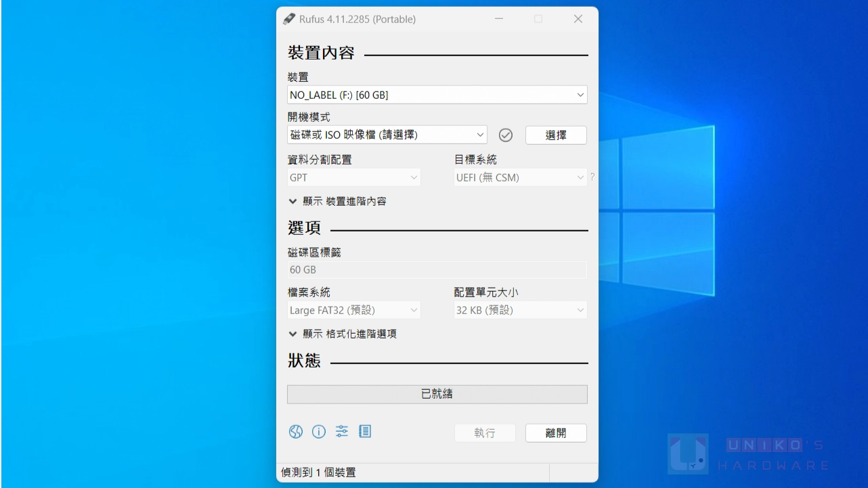Minimize the Rufus window
Viewport: 868px width, 488px height.
pos(499,19)
